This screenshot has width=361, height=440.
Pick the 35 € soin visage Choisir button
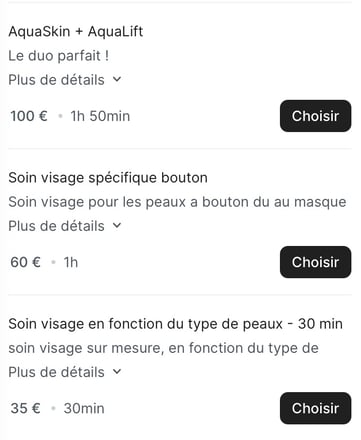[315, 408]
